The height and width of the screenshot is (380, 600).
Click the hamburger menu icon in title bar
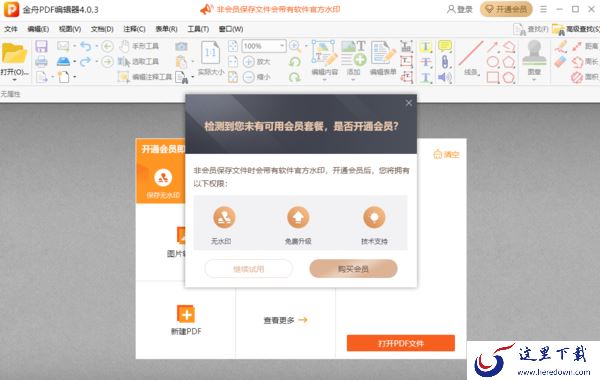[x=543, y=9]
